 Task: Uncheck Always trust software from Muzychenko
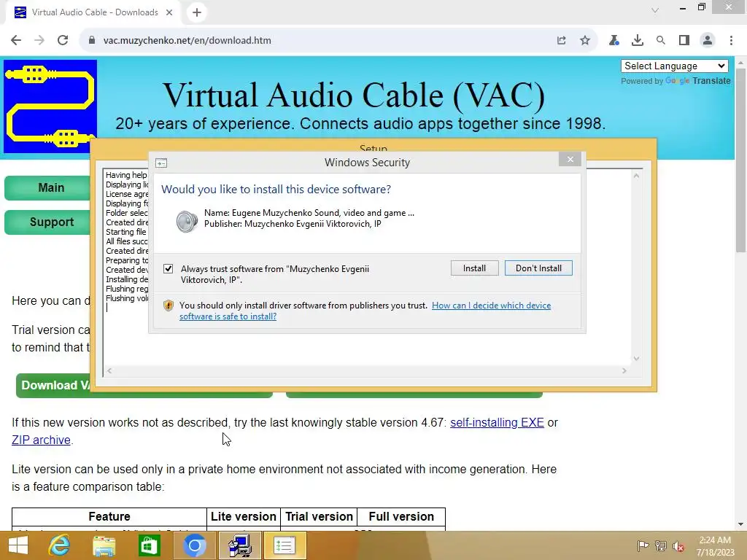point(169,268)
